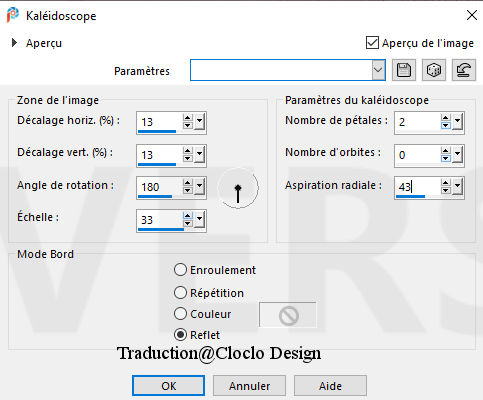Open the Paramètres preset dropdown
Image resolution: width=483 pixels, height=400 pixels.
[378, 70]
